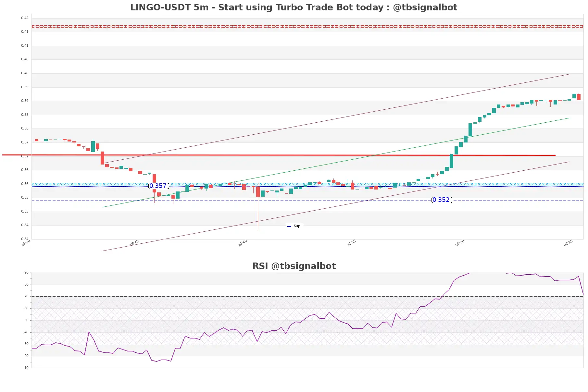This screenshot has height=392, width=588.
Task: Click the RSI 70 axis label
Action: point(26,296)
